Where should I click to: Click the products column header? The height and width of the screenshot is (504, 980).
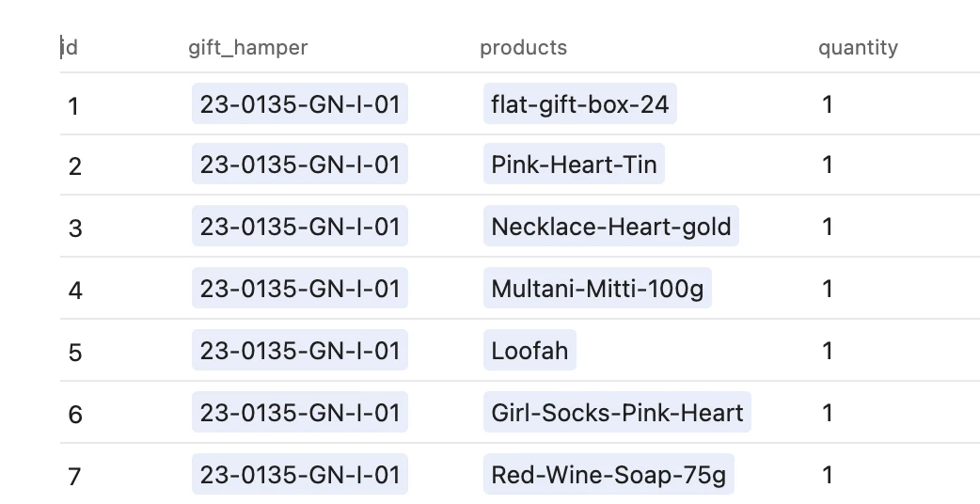coord(523,48)
